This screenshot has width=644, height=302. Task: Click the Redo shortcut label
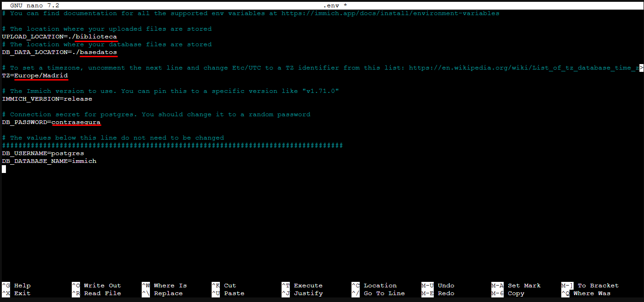point(446,293)
